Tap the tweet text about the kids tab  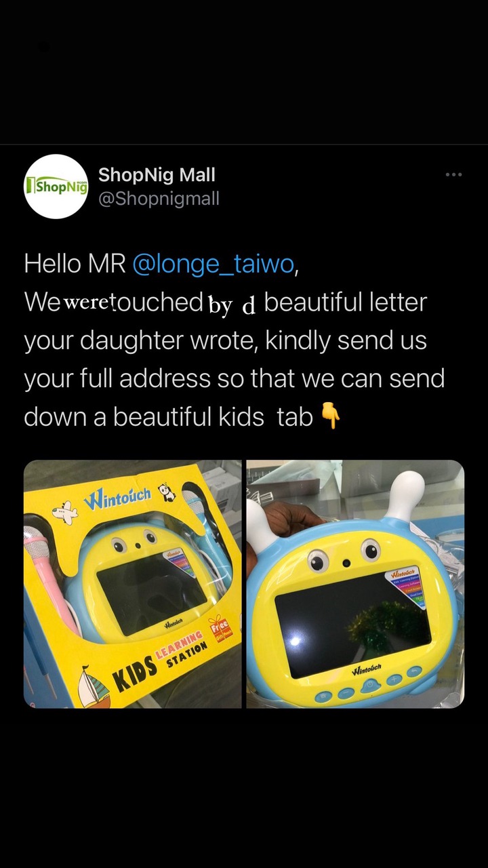(234, 340)
